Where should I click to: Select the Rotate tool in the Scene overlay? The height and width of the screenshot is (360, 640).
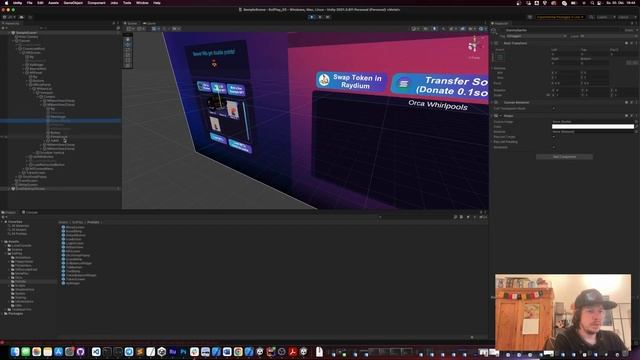(x=128, y=50)
